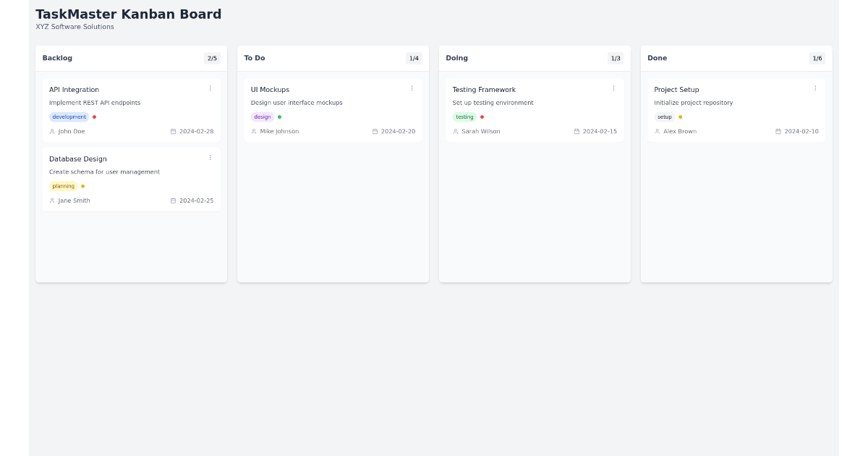Select the Backlog column header
868x456 pixels.
(x=57, y=58)
